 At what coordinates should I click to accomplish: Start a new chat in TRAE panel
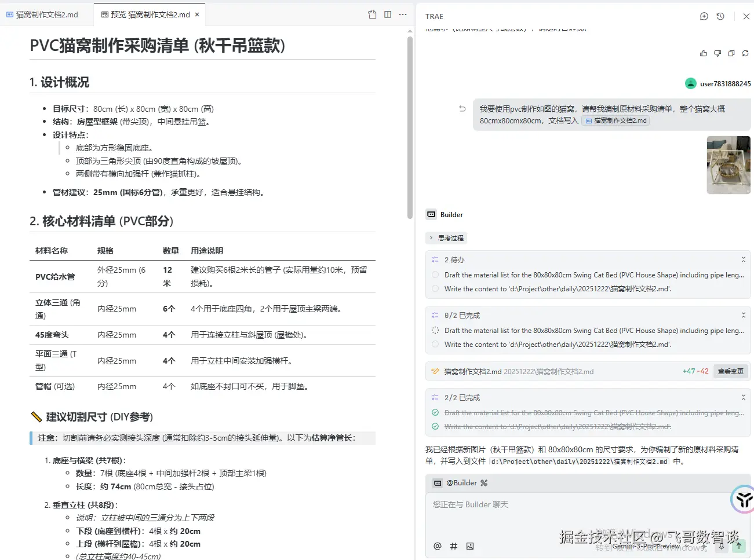tap(704, 16)
